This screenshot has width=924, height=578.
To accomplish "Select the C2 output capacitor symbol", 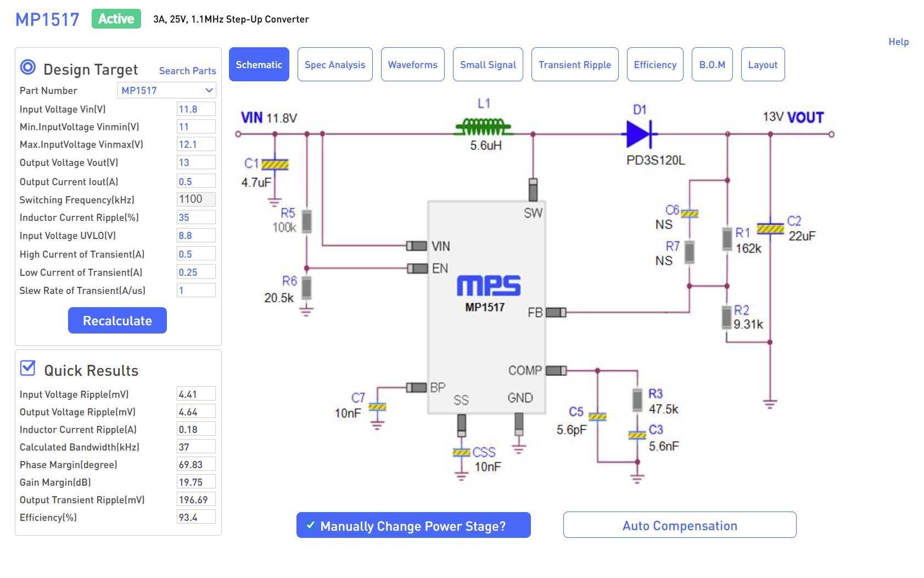I will click(x=770, y=229).
